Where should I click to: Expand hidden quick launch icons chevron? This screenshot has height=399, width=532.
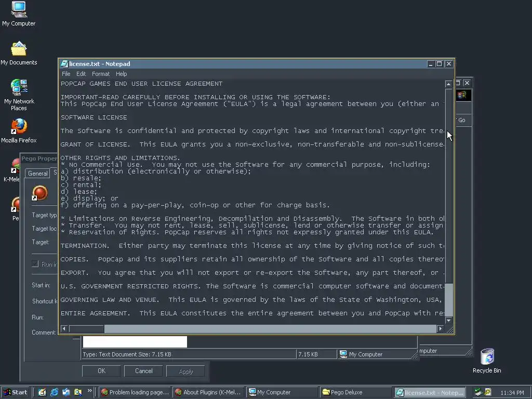tap(90, 391)
